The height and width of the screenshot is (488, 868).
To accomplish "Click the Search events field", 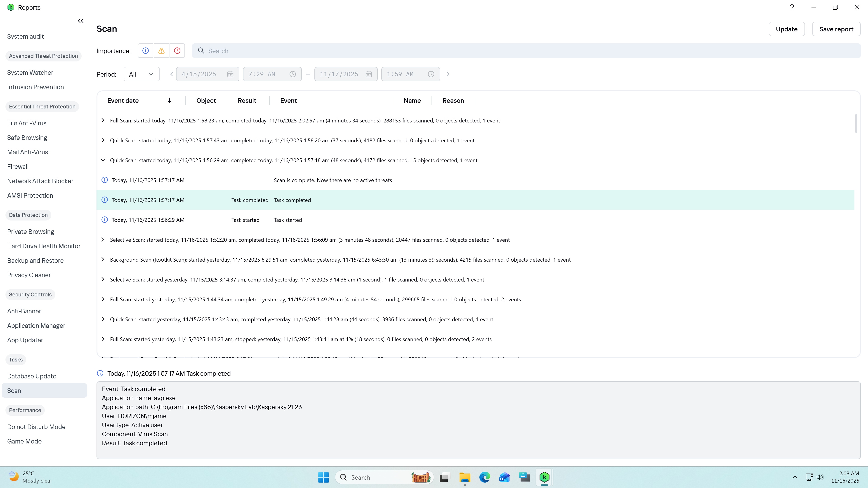I will pyautogui.click(x=526, y=51).
